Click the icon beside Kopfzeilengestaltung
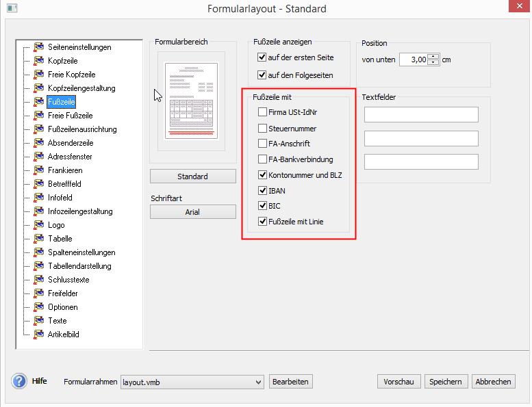 pos(39,88)
